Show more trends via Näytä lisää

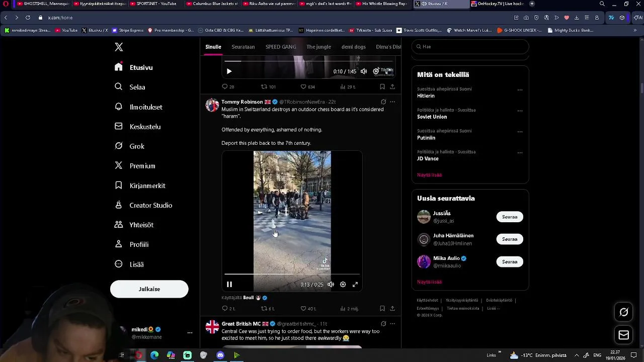(429, 175)
